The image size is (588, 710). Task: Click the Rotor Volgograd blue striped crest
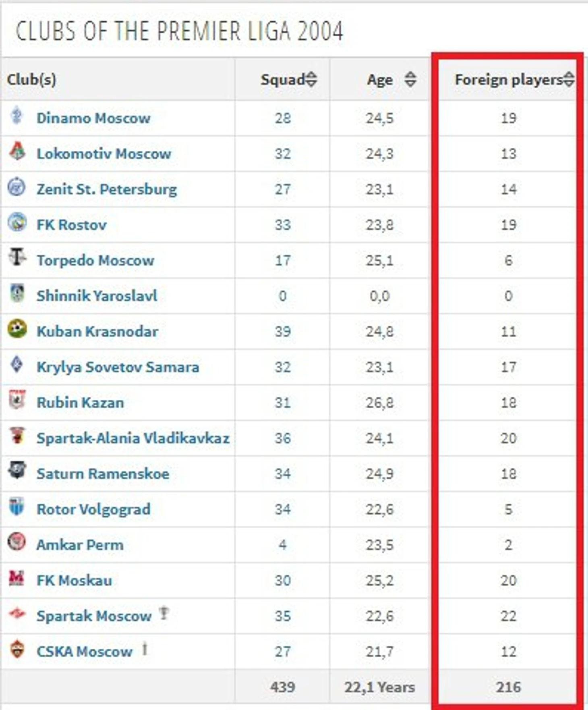pos(17,507)
